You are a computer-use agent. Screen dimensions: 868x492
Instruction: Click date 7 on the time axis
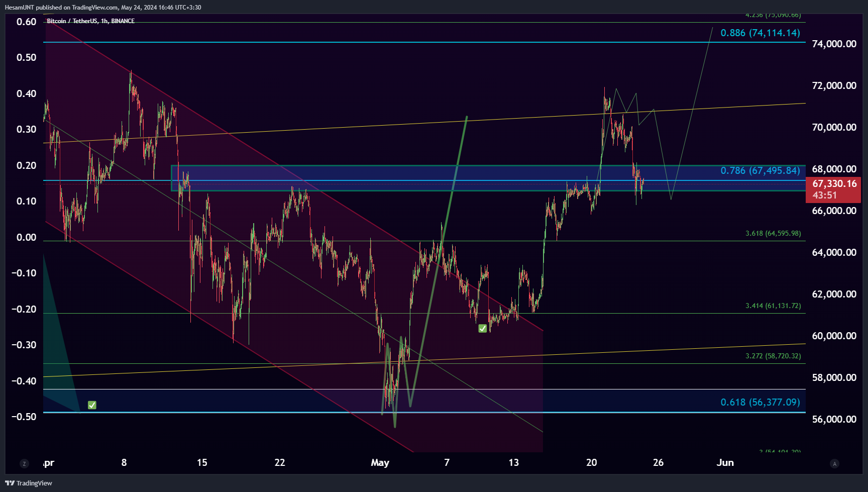(x=447, y=462)
